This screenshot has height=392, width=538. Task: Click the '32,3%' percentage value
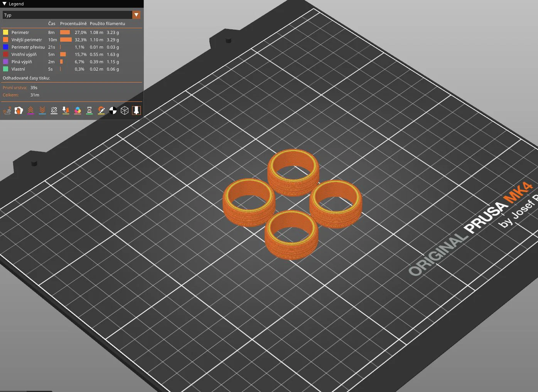click(x=81, y=40)
